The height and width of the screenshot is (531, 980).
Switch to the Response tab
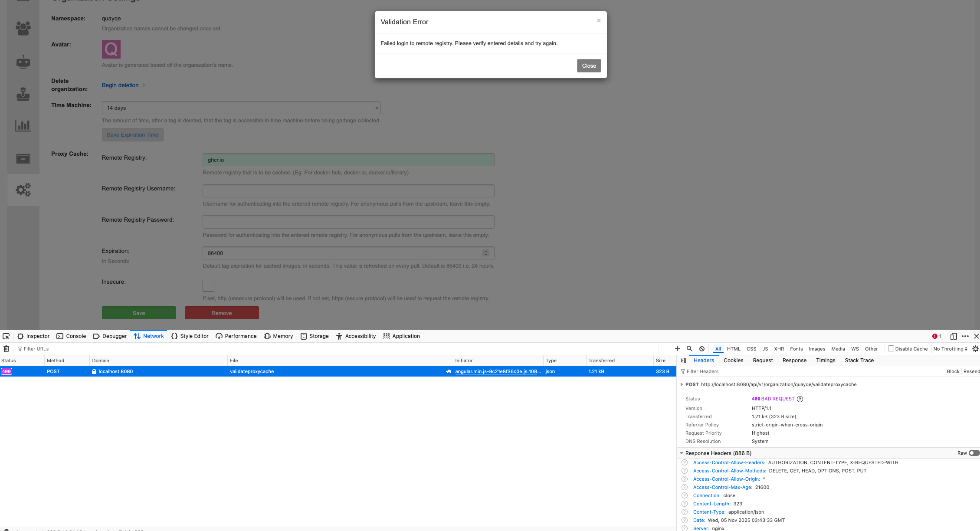coord(794,361)
